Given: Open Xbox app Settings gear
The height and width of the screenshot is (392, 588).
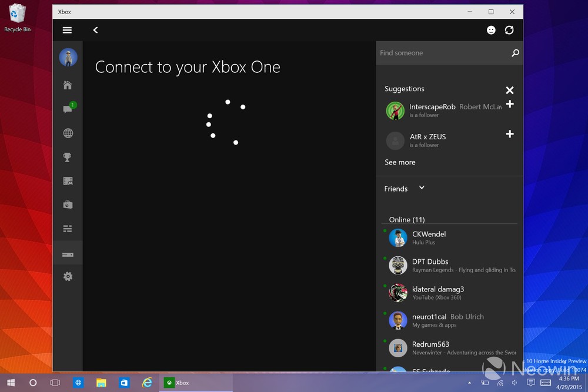Looking at the screenshot, I should point(68,276).
